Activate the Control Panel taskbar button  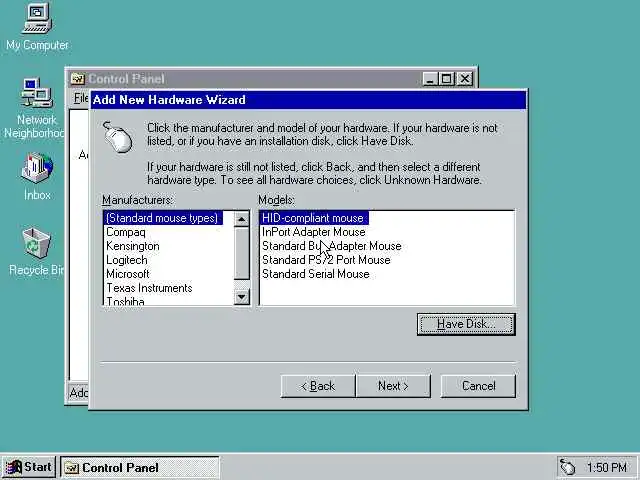[x=140, y=467]
